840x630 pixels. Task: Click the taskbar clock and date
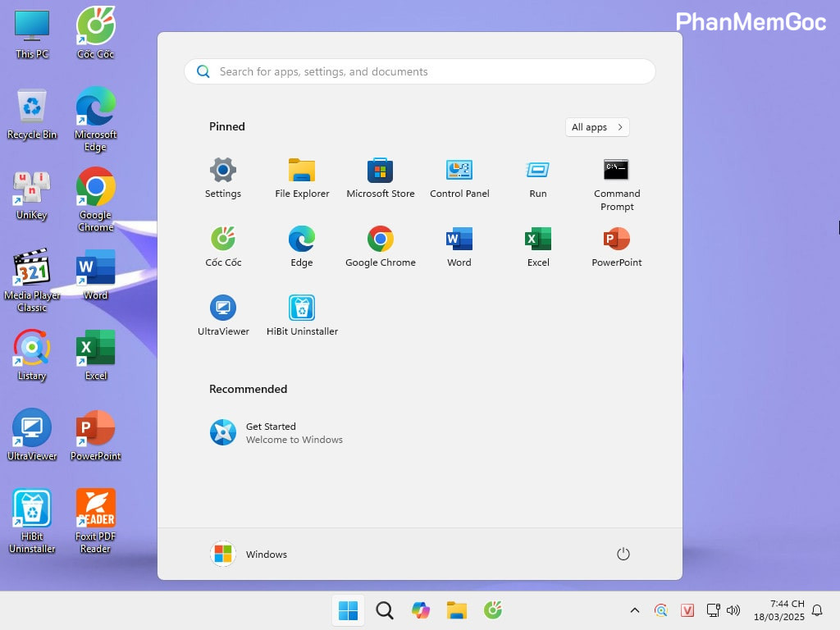pos(787,609)
